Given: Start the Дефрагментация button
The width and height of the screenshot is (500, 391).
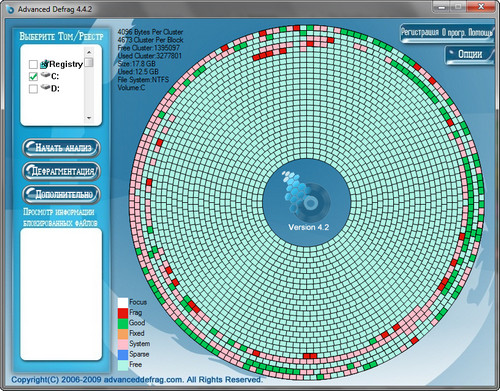Looking at the screenshot, I should 61,171.
